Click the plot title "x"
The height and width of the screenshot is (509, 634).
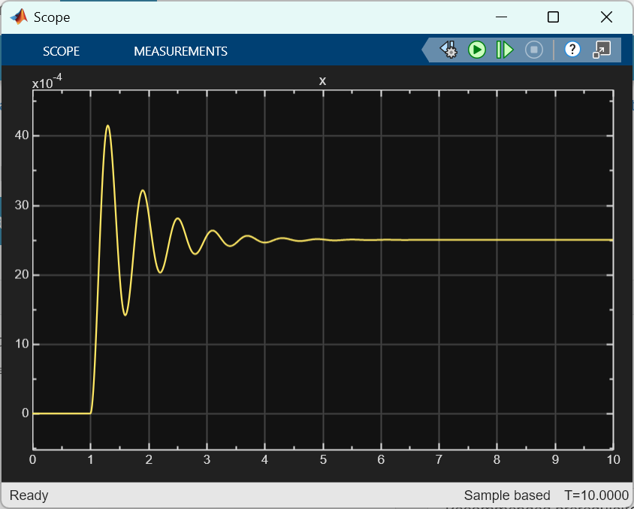322,80
